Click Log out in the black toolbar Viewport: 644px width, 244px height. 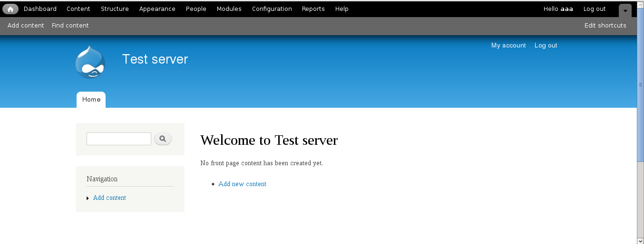pyautogui.click(x=594, y=9)
